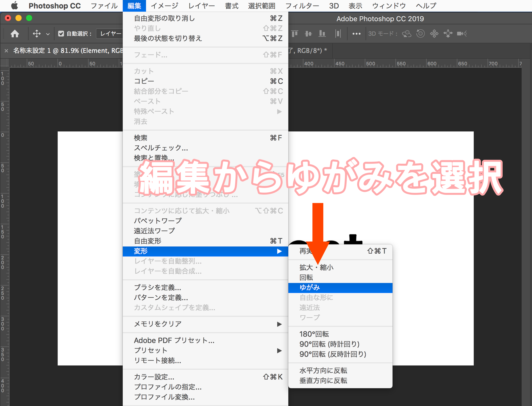Choose Adobe PDF プリセット... item
Image resolution: width=532 pixels, height=406 pixels.
[205, 340]
